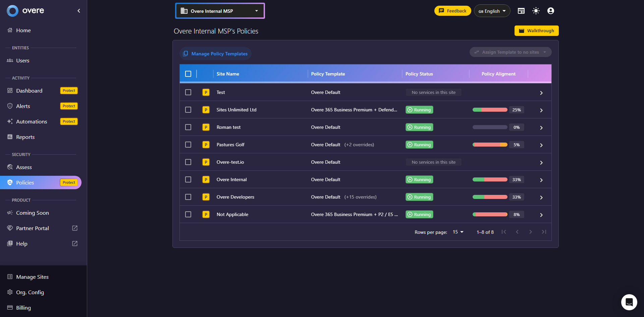Open the user account profile icon
The image size is (644, 317).
(x=551, y=11)
